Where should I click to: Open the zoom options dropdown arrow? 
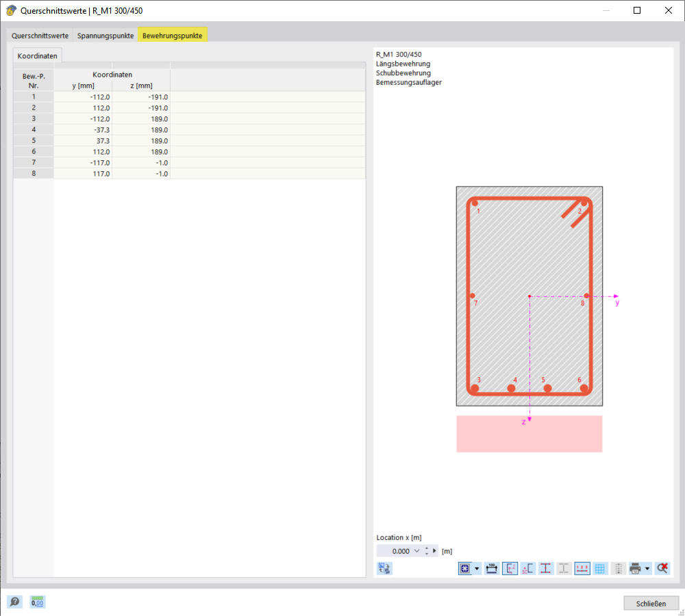click(477, 568)
